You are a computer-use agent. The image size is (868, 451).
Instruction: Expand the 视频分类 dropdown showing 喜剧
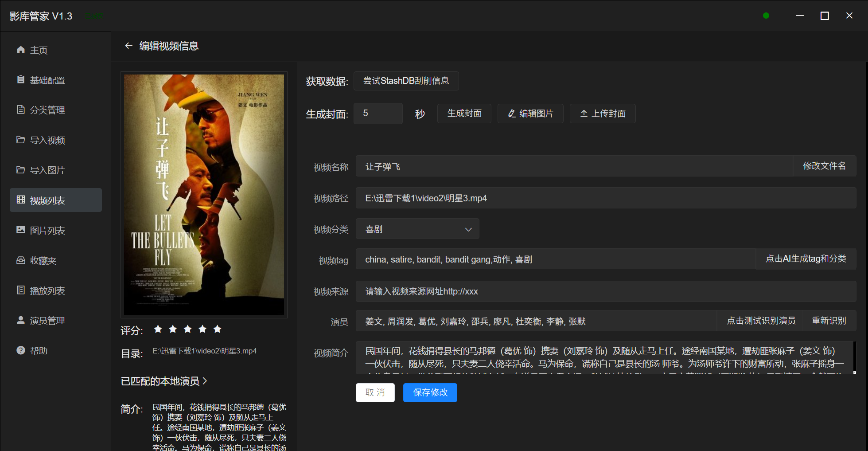417,229
